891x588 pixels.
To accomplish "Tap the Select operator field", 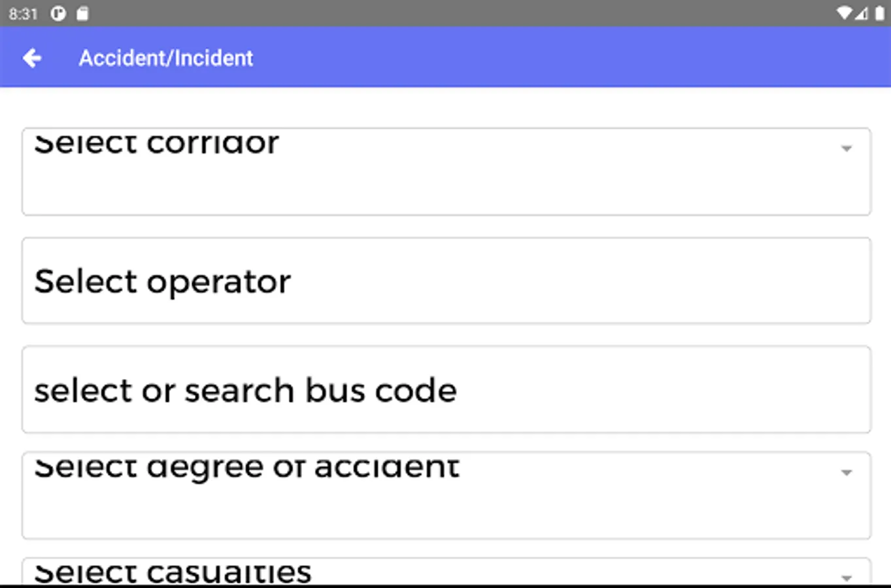I will (x=446, y=281).
